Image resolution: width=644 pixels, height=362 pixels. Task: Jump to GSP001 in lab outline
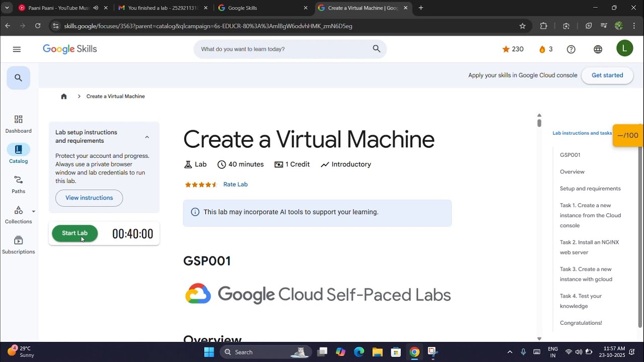click(570, 155)
